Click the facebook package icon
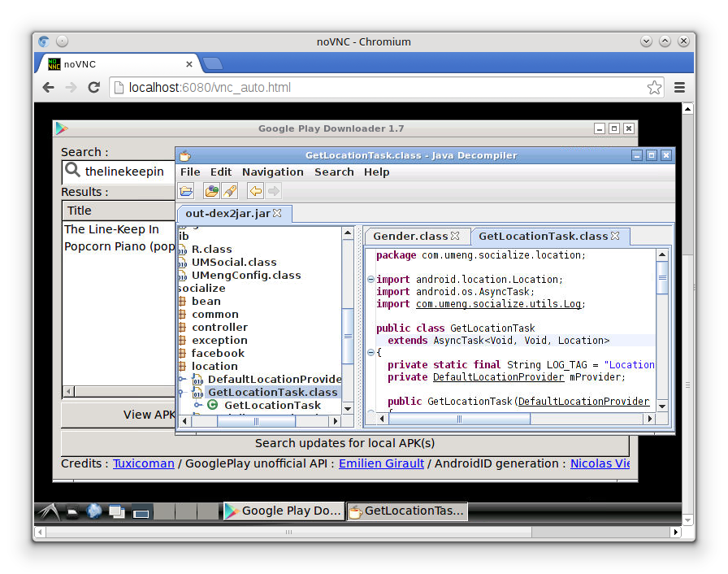 183,354
